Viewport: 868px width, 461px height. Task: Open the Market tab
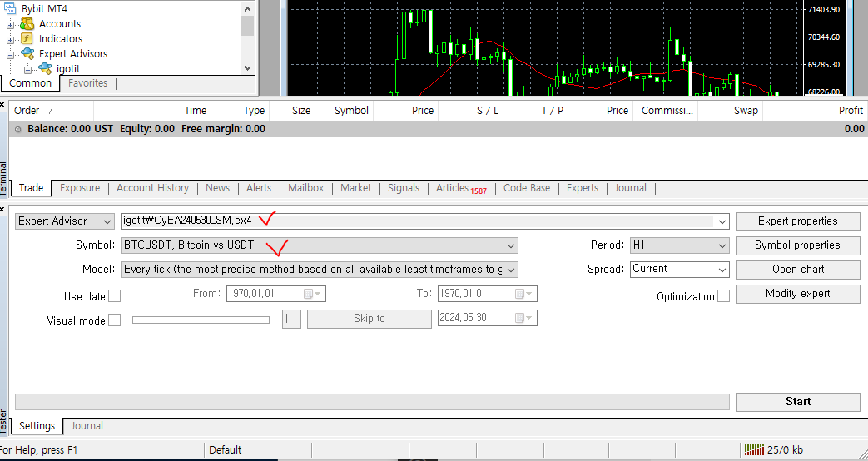[x=355, y=187]
